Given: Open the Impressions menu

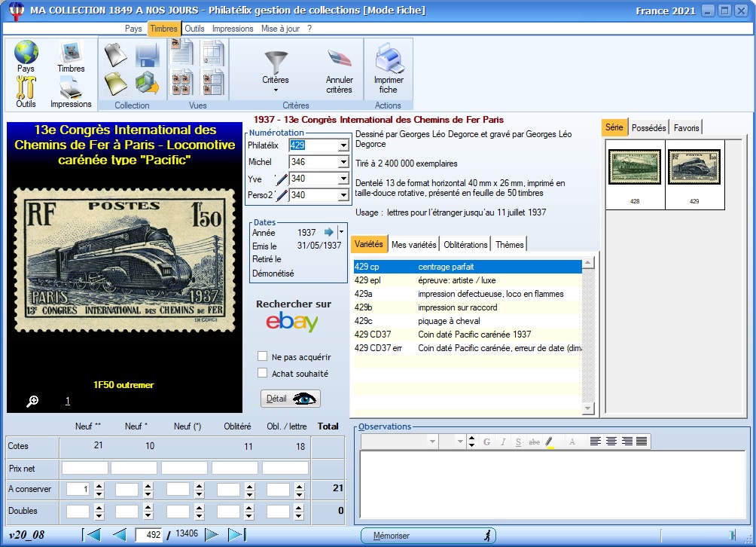Looking at the screenshot, I should coord(233,29).
